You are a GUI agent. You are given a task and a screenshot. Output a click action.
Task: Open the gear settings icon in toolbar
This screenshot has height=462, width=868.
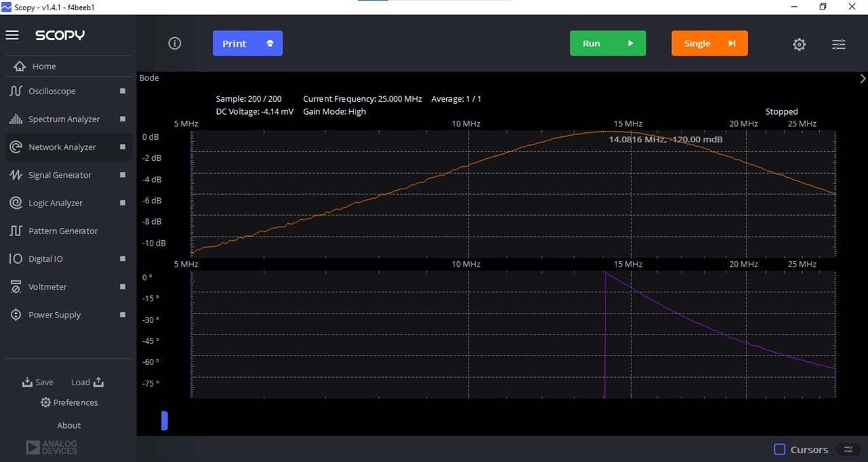click(x=800, y=44)
